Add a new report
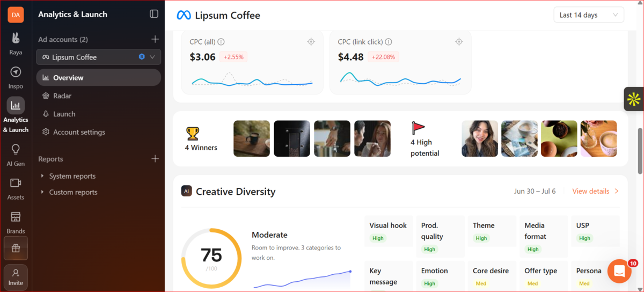The image size is (644, 292). tap(155, 159)
